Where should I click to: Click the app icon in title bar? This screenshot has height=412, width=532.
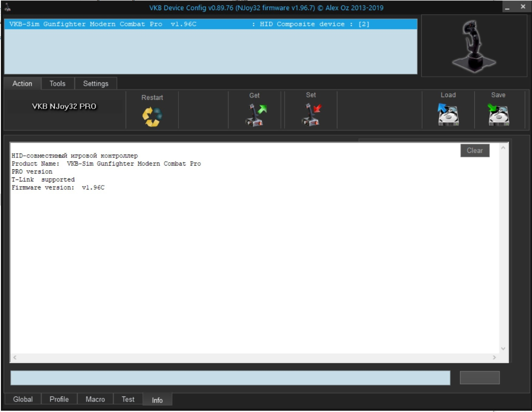(7, 7)
